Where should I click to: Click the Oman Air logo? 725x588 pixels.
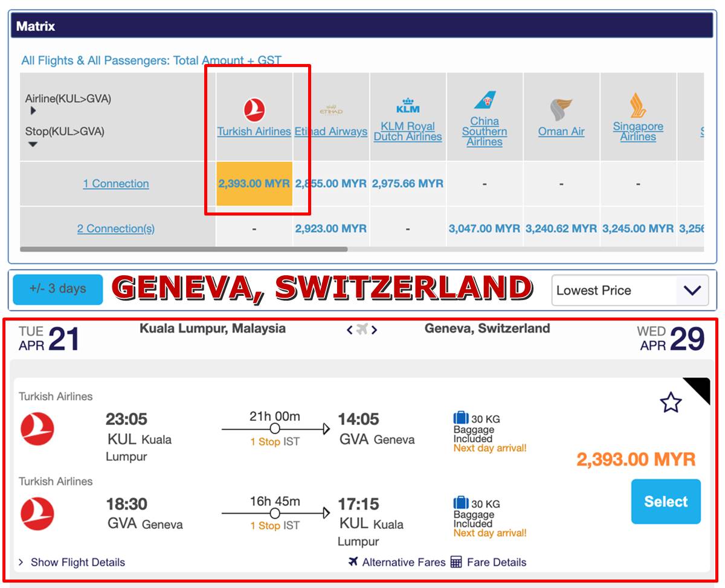pos(561,110)
